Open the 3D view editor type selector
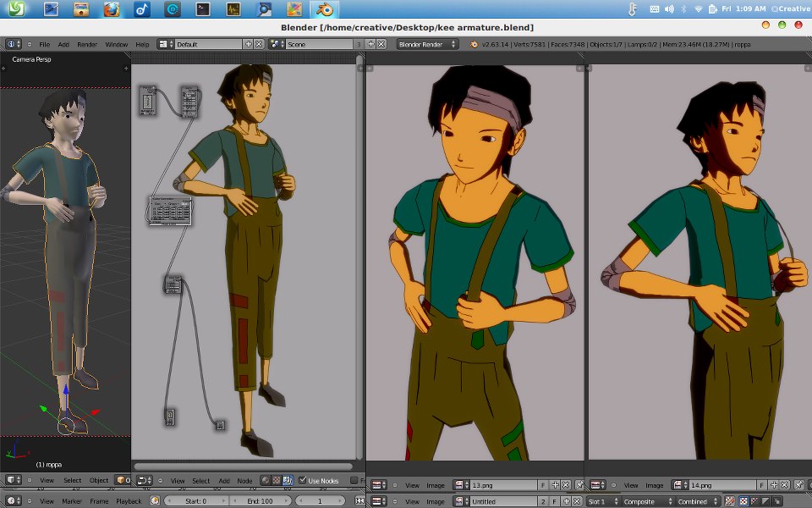Screen dimensions: 812x508 (14, 480)
